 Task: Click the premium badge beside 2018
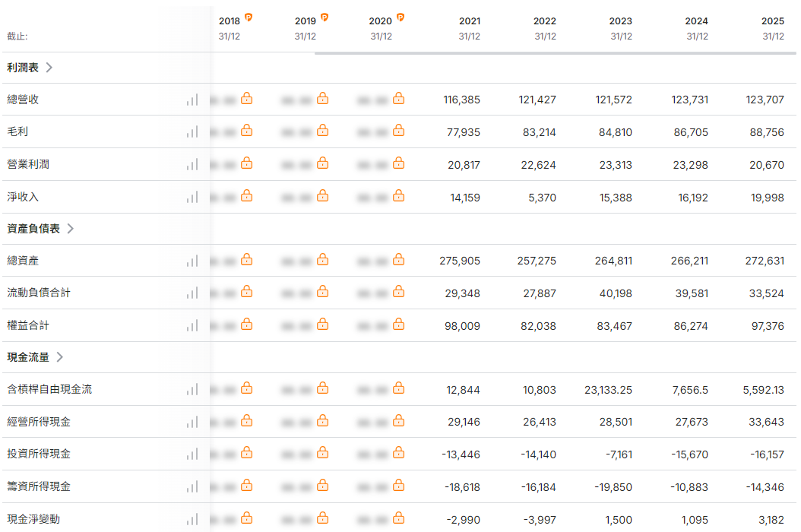click(249, 17)
